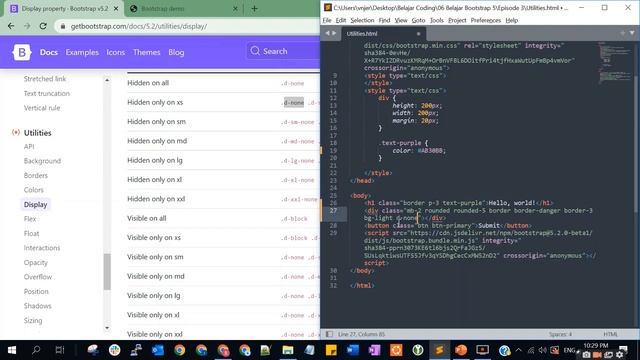Open the Selection menu
The width and height of the screenshot is (640, 360).
click(362, 20)
